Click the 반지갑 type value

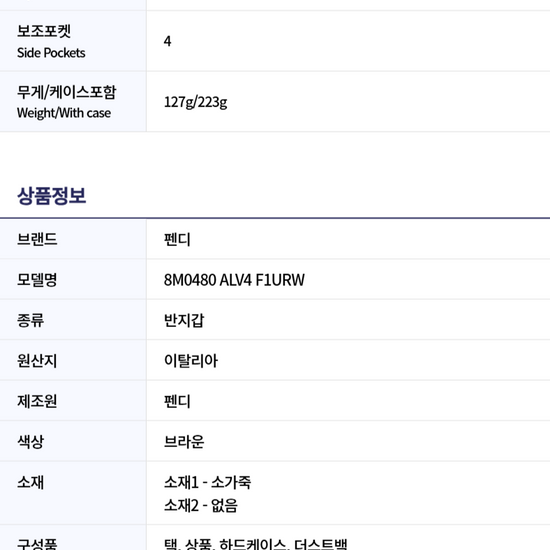click(184, 320)
